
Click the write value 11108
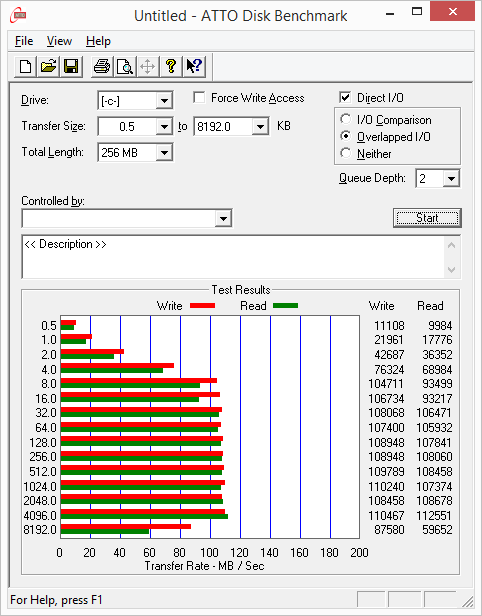click(x=389, y=326)
